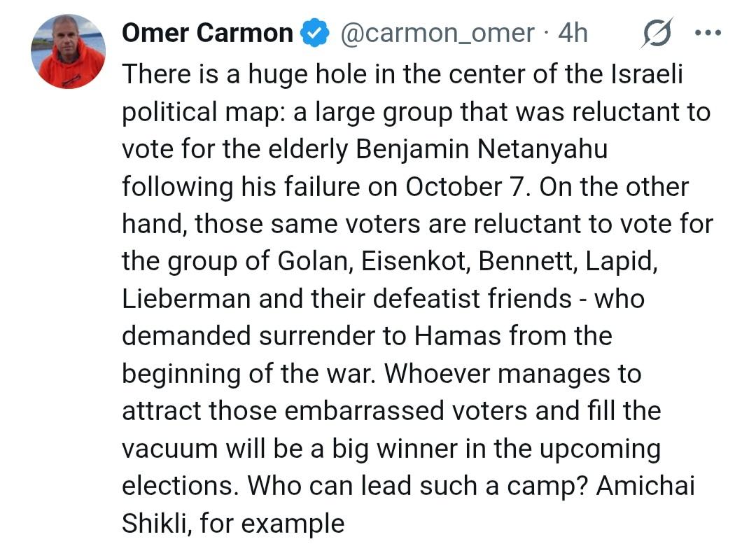The height and width of the screenshot is (551, 756).
Task: Click the name "Amichai" in the tweet
Action: coord(645,485)
